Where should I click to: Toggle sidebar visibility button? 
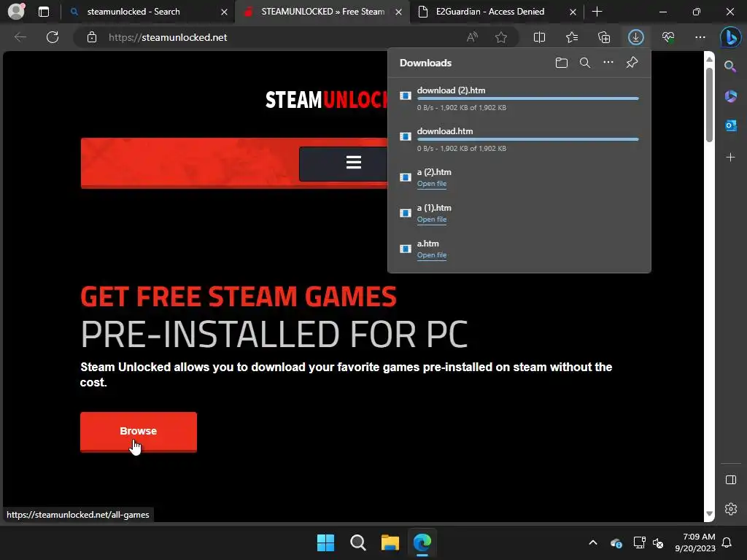point(730,480)
